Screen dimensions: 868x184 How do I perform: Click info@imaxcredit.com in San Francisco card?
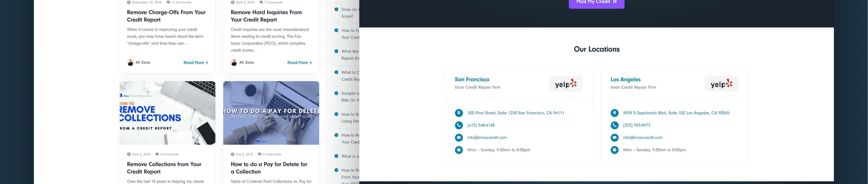coord(487,138)
